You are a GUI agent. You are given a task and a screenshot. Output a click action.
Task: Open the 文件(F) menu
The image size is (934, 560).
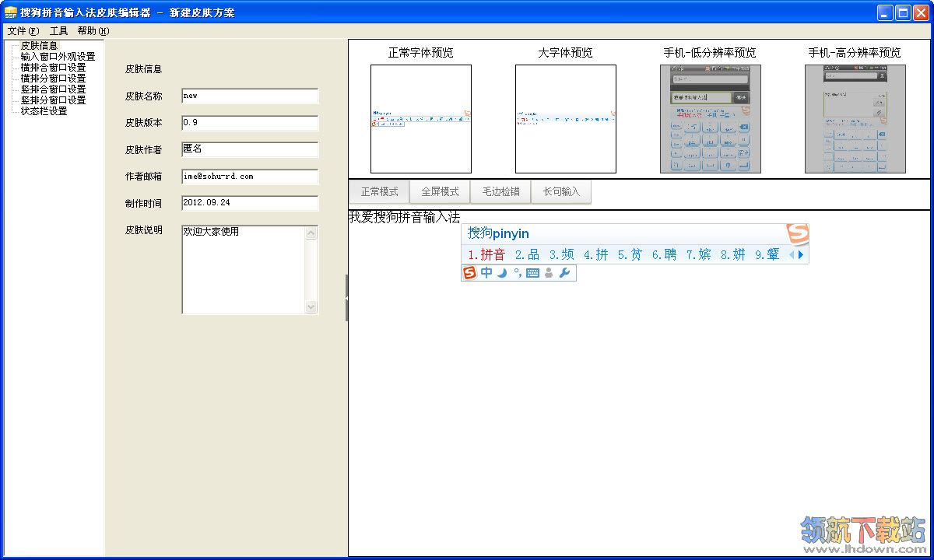coord(23,31)
